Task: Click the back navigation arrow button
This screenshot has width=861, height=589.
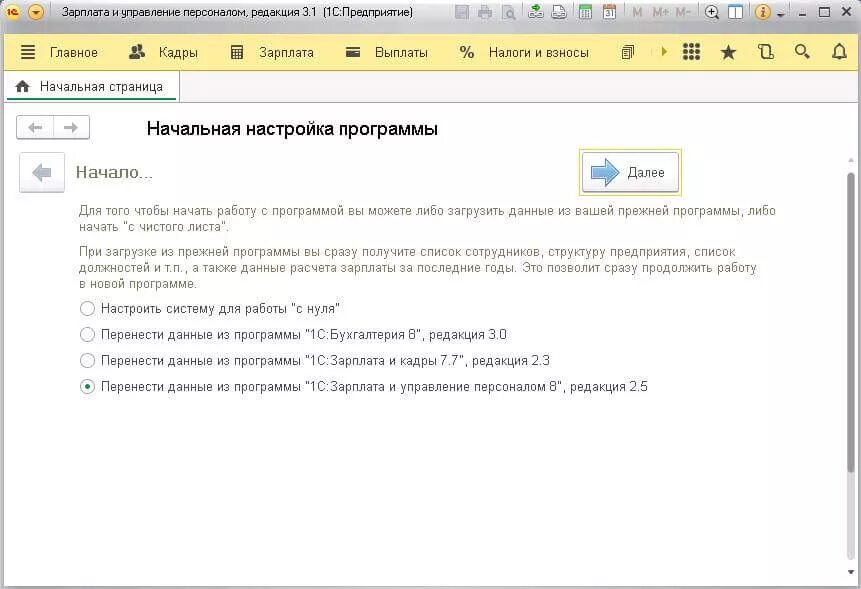Action: click(x=35, y=128)
